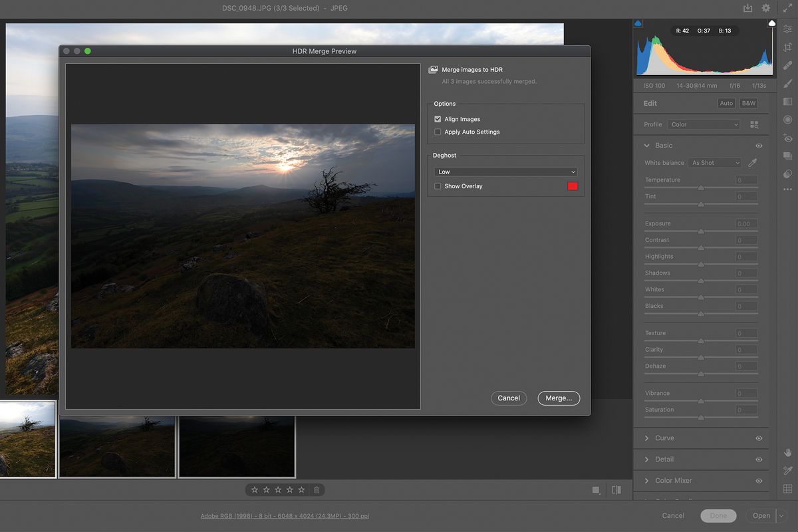
Task: Click the Edit sliders icon
Action: 788,27
